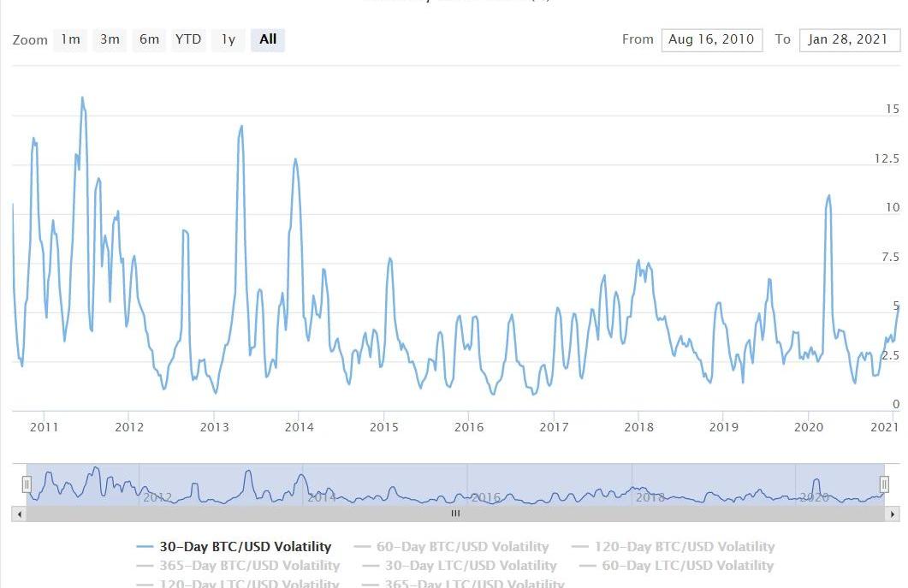Viewport: 908px width, 588px height.
Task: Select the All zoom range
Action: pos(268,39)
